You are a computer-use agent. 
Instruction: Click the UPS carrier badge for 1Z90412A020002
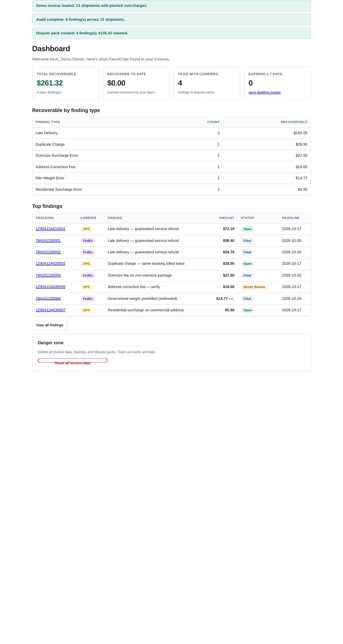[86, 264]
